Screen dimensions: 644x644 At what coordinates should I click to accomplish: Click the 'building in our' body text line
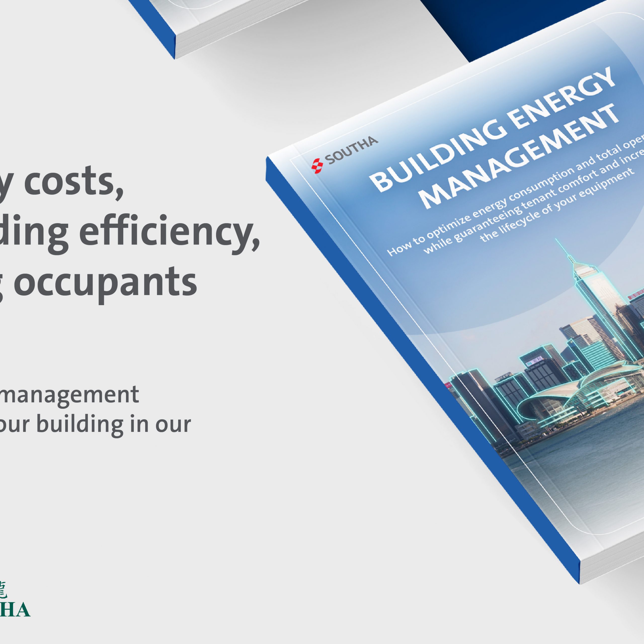point(113,424)
